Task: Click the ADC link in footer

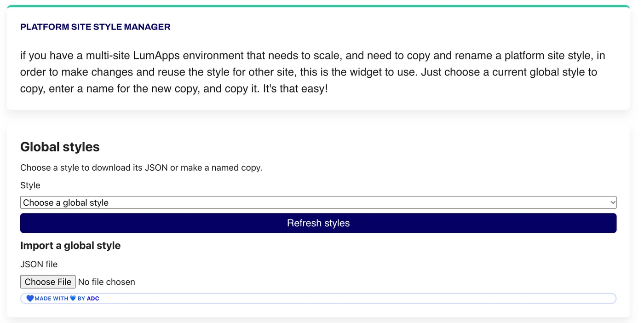Action: point(93,299)
